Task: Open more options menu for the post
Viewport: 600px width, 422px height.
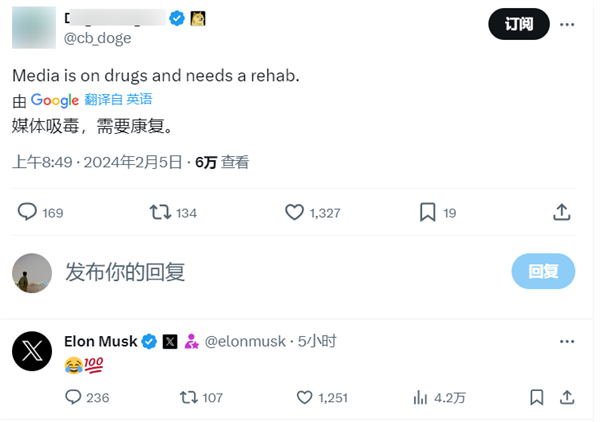Action: (x=566, y=24)
